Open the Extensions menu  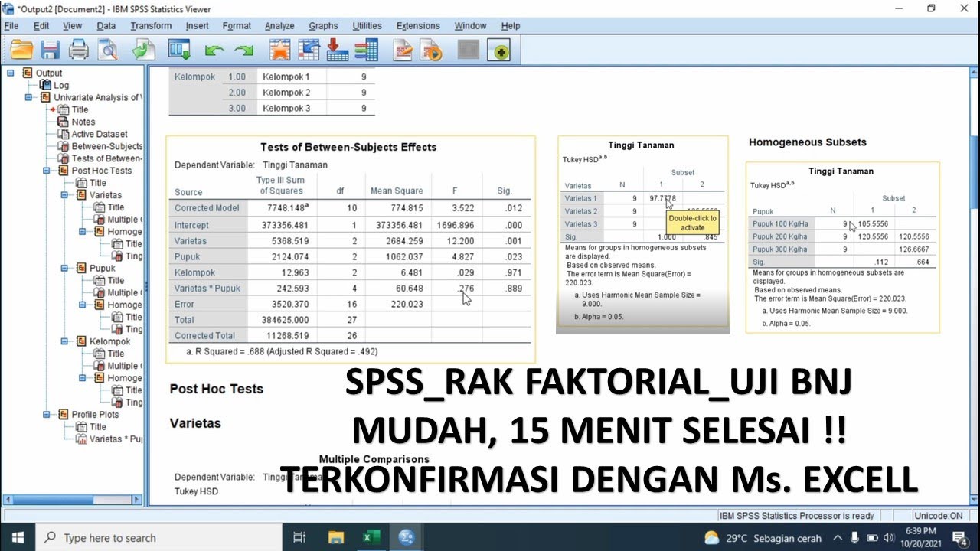418,26
